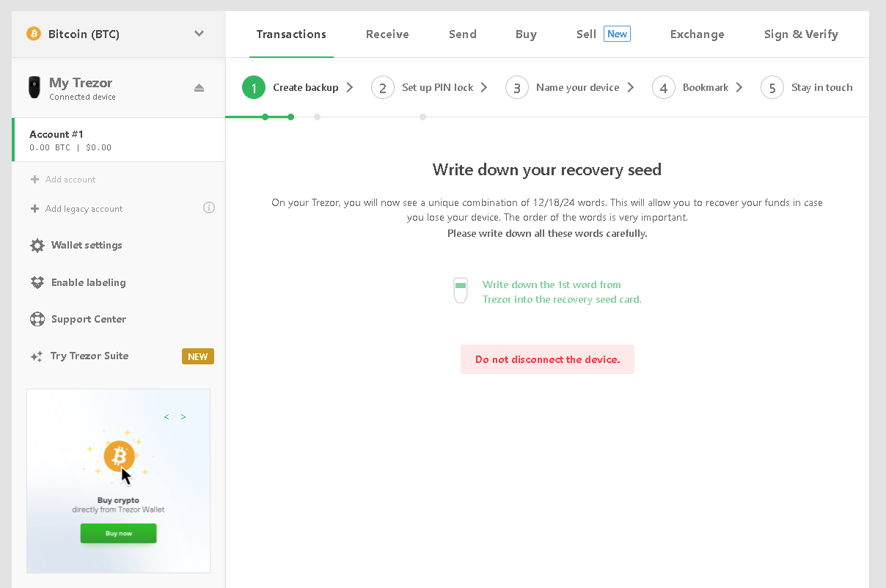Screen dimensions: 886x588
Task: Click the NEW badge beside Trezor Suite
Action: tap(198, 356)
